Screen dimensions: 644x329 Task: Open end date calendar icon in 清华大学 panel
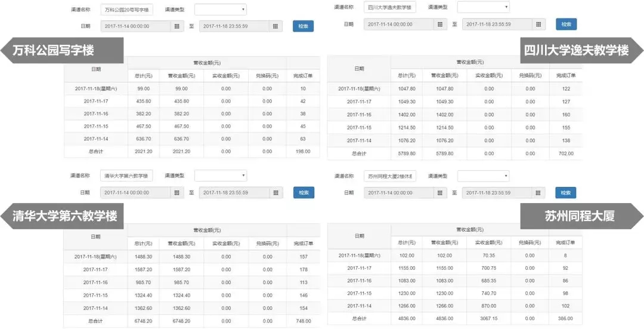276,192
